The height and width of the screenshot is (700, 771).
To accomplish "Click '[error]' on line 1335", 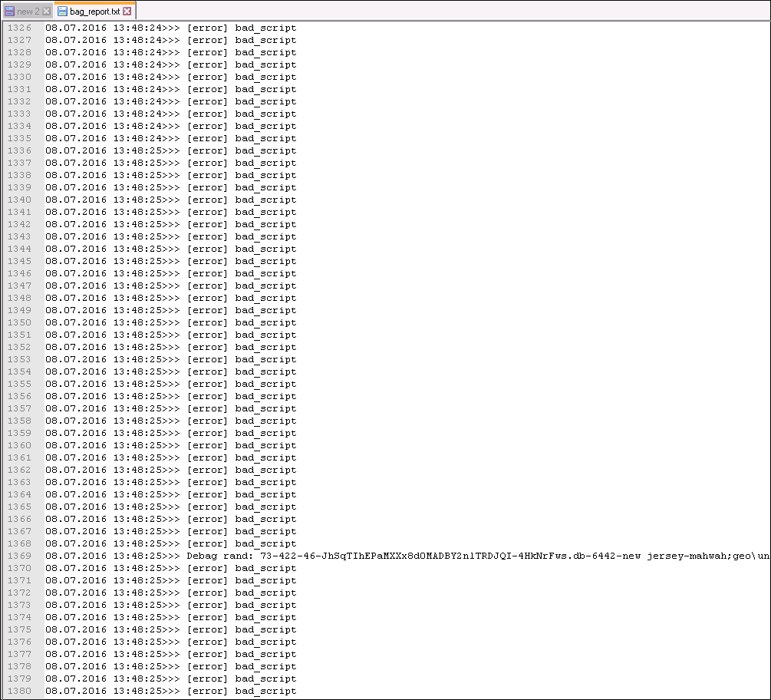I will pos(207,139).
